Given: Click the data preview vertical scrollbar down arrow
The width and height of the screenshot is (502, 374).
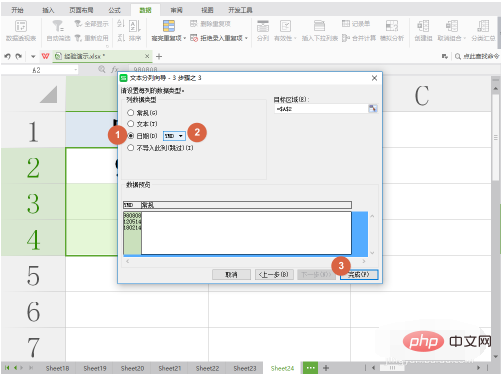Looking at the screenshot, I should (x=372, y=253).
